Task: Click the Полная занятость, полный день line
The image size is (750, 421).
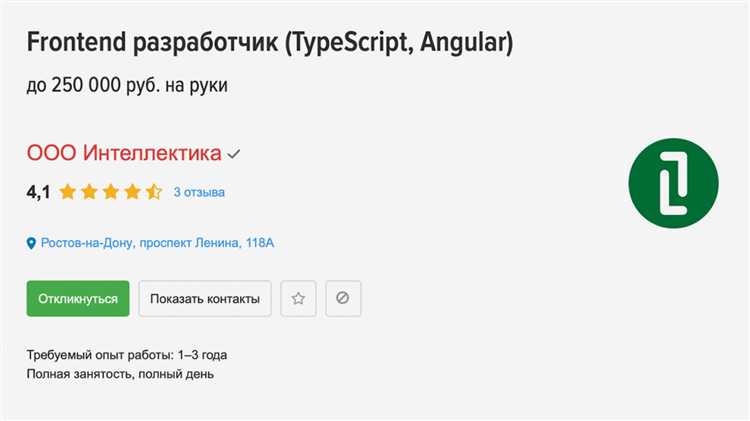Action: pos(120,374)
